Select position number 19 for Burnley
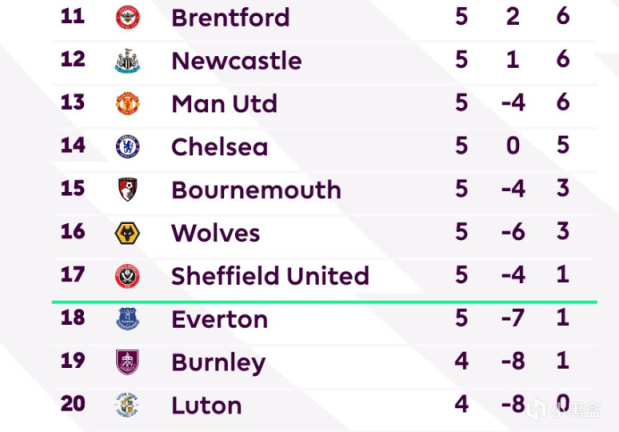Screen dimensions: 619x432 pos(73,361)
